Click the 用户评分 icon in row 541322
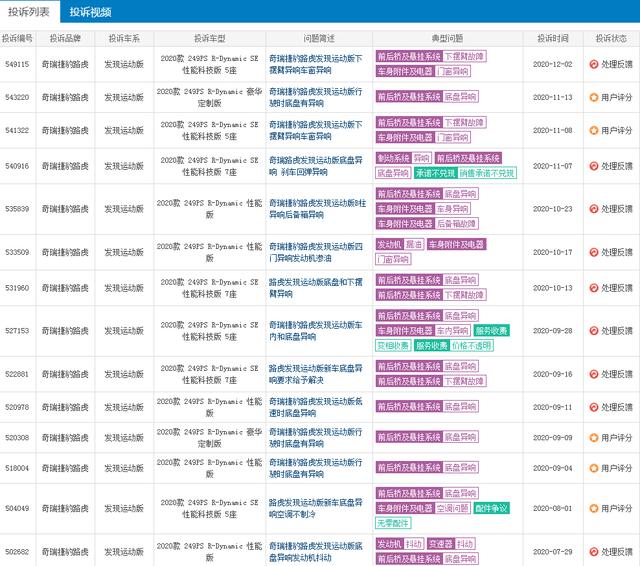 (594, 131)
